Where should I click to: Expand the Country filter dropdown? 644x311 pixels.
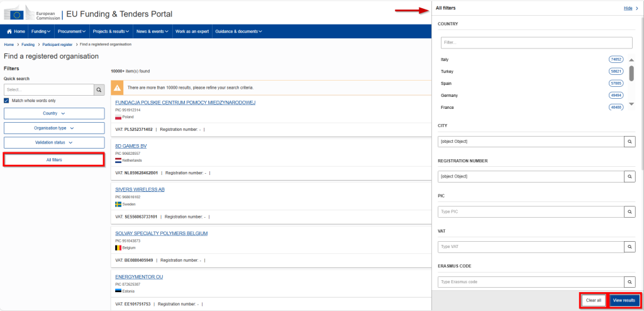[54, 113]
